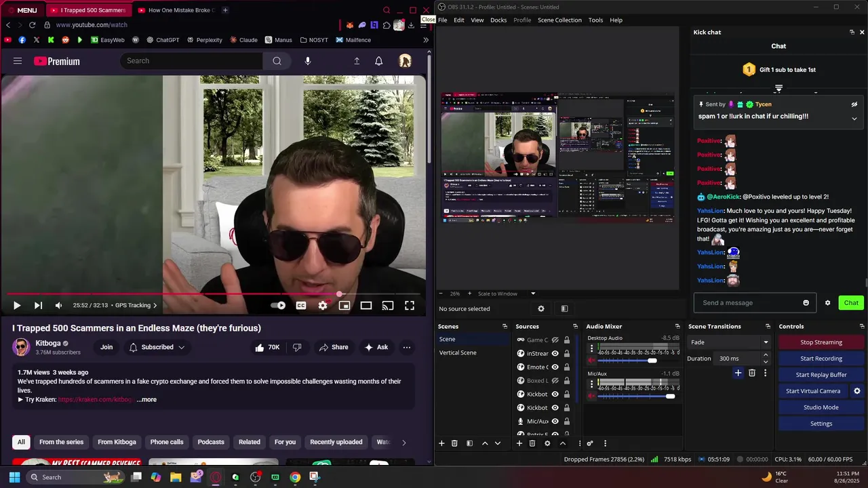868x488 pixels.
Task: Unmute Mic/Aux speaker icon in mixer
Action: tap(591, 396)
